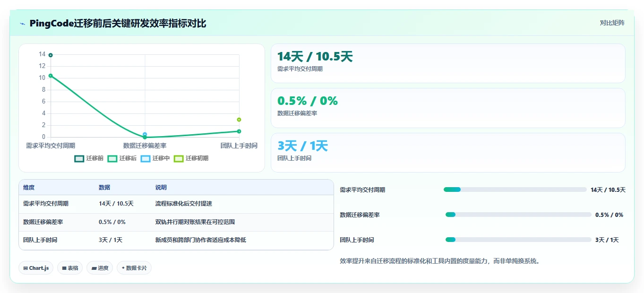
Task: Click the lime 迁移初期 data point at 3
Action: 239,120
